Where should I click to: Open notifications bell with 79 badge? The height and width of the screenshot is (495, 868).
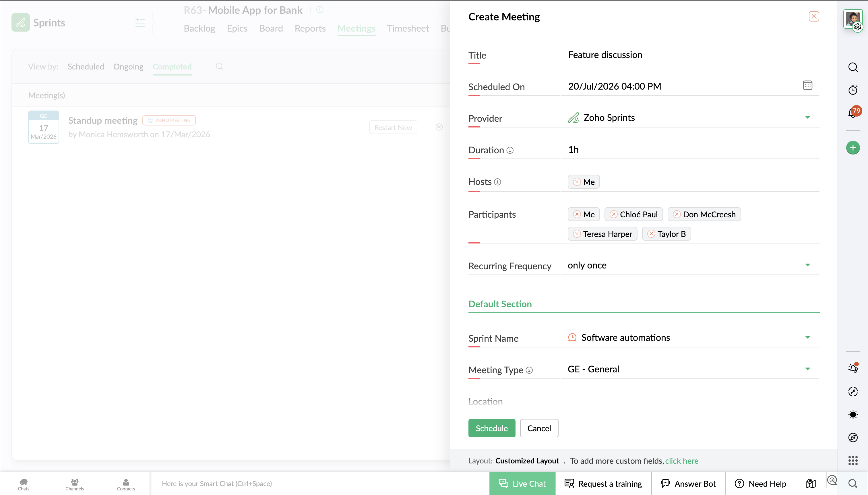pyautogui.click(x=853, y=112)
